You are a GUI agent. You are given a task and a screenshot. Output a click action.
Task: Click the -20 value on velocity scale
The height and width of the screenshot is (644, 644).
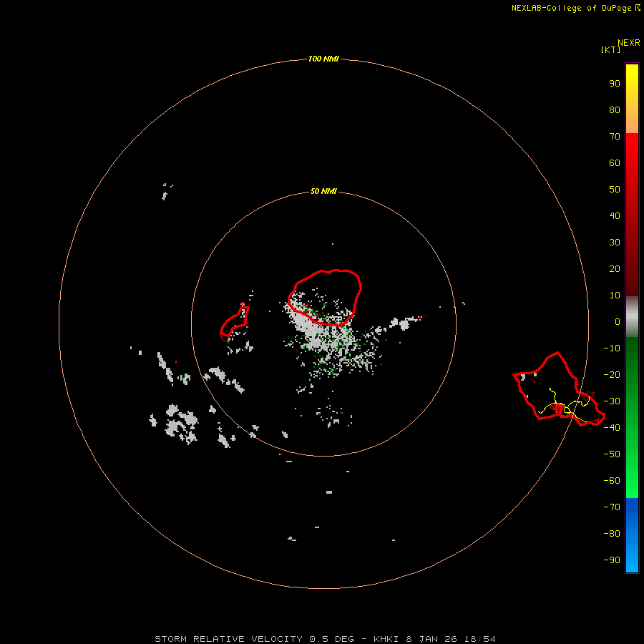tap(612, 375)
